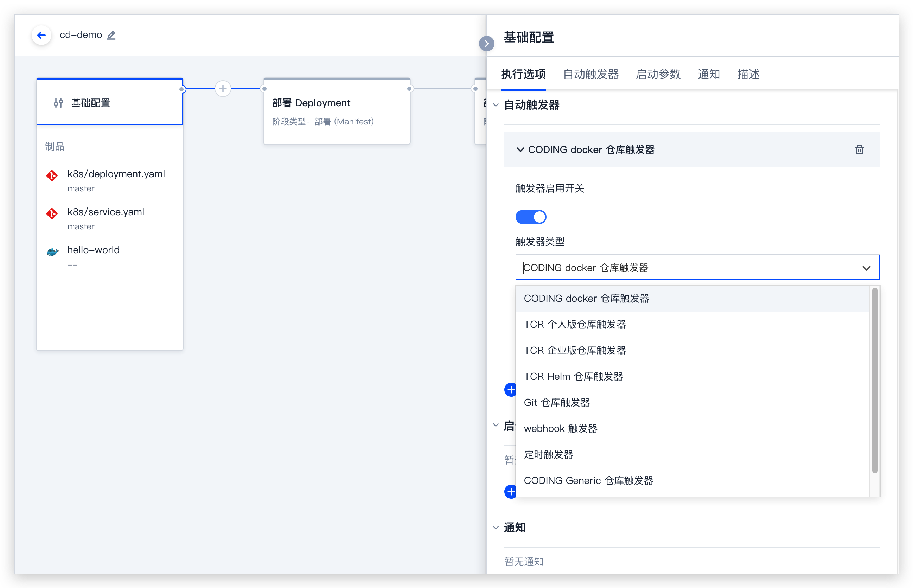
Task: Click the blue back arrow button
Action: [41, 35]
